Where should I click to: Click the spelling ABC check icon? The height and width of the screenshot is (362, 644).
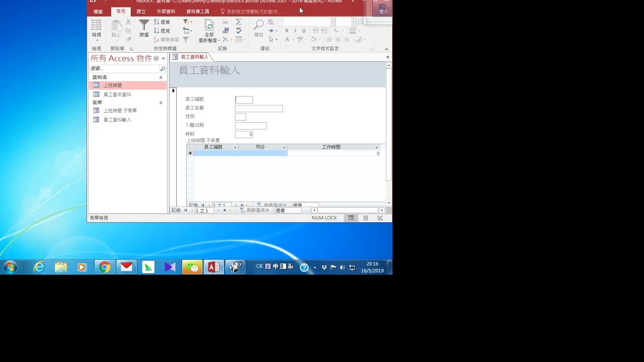pyautogui.click(x=238, y=31)
